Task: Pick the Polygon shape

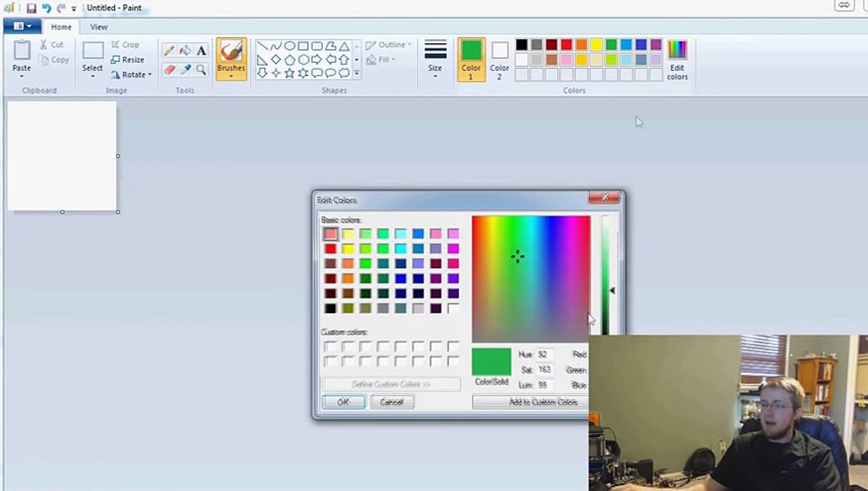Action: 330,46
